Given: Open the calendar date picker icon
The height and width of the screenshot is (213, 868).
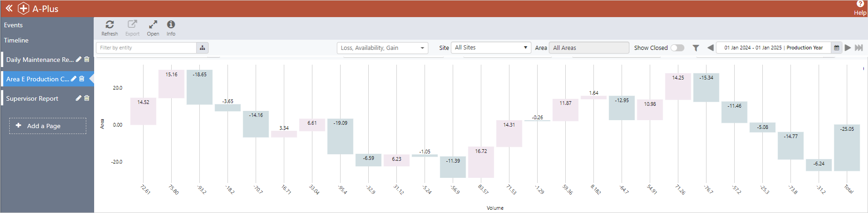Looking at the screenshot, I should 836,48.
